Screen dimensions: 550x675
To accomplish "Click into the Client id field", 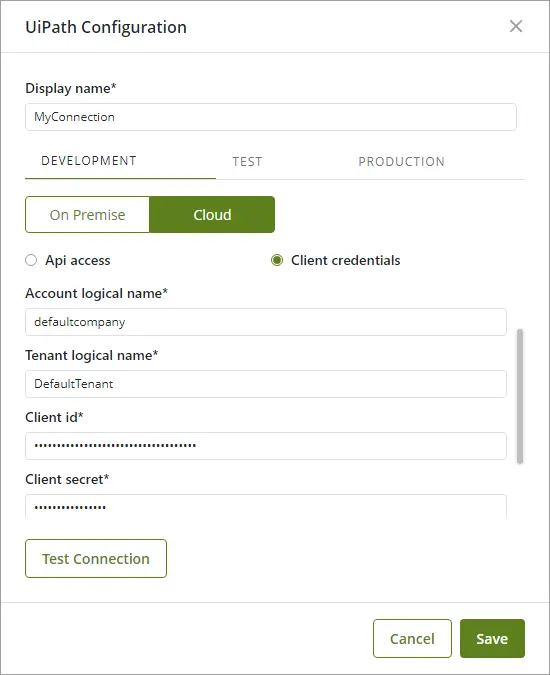I will 266,446.
